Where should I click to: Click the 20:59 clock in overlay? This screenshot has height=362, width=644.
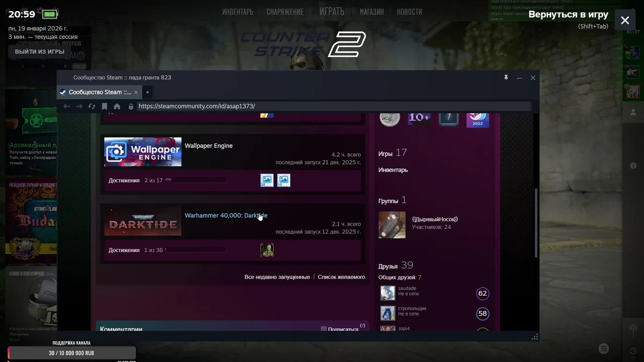coord(22,14)
